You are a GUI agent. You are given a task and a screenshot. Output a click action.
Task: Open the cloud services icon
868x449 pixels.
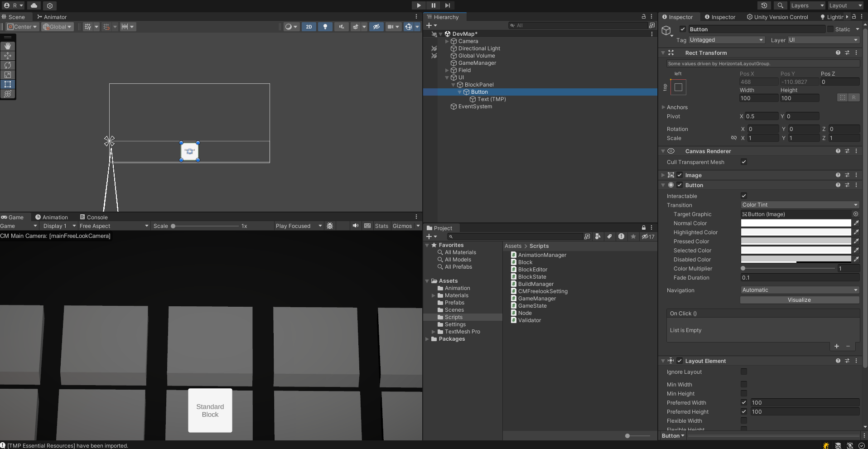tap(34, 5)
